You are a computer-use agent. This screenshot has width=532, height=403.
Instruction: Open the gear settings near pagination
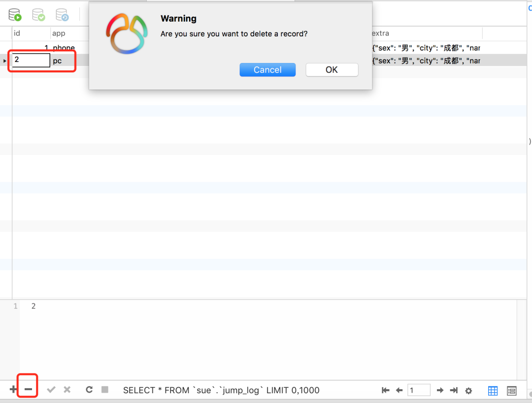click(x=468, y=391)
